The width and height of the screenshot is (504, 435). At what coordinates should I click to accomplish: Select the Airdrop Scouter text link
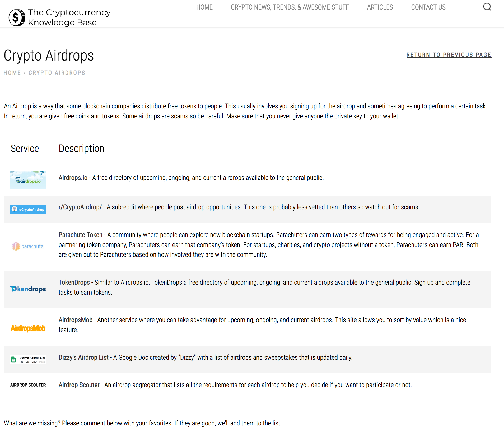coord(79,385)
